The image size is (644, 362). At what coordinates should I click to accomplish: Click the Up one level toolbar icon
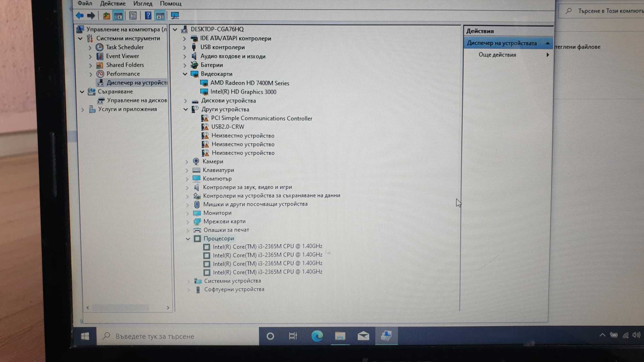pyautogui.click(x=106, y=15)
